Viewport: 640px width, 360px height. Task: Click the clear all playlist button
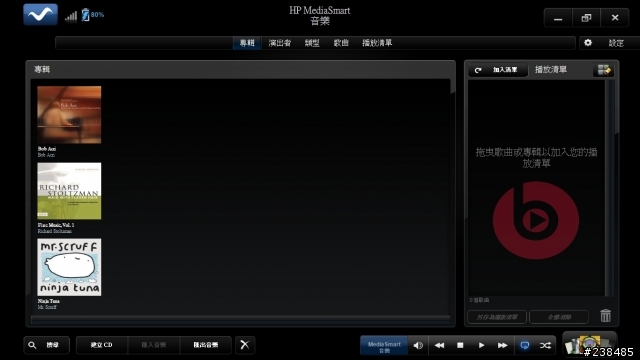[x=559, y=317]
